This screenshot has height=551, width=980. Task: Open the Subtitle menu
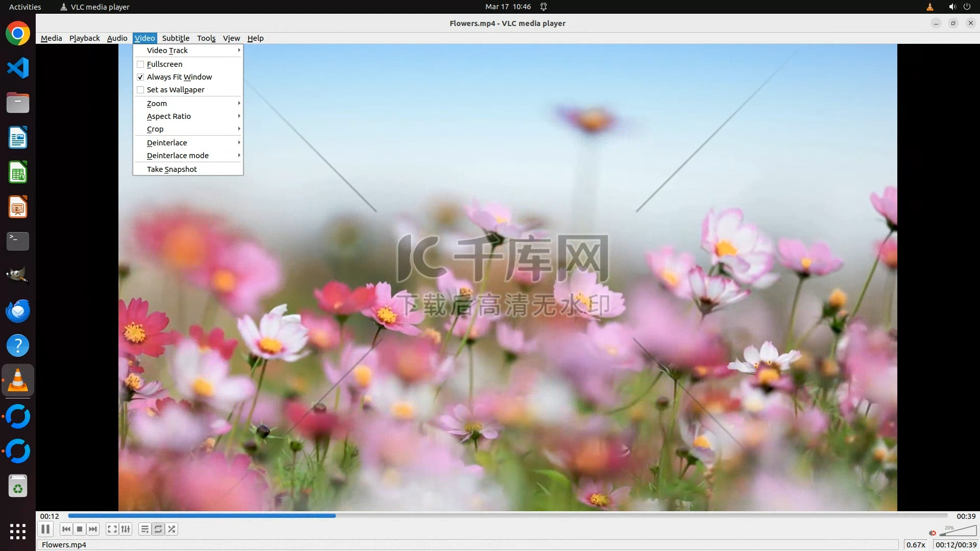pos(176,38)
